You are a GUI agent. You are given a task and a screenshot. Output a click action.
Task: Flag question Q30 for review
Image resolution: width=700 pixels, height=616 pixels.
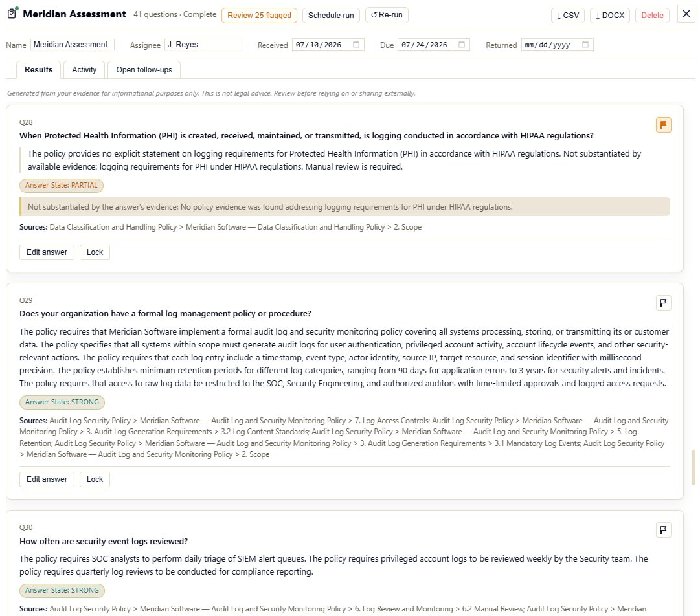click(x=663, y=530)
